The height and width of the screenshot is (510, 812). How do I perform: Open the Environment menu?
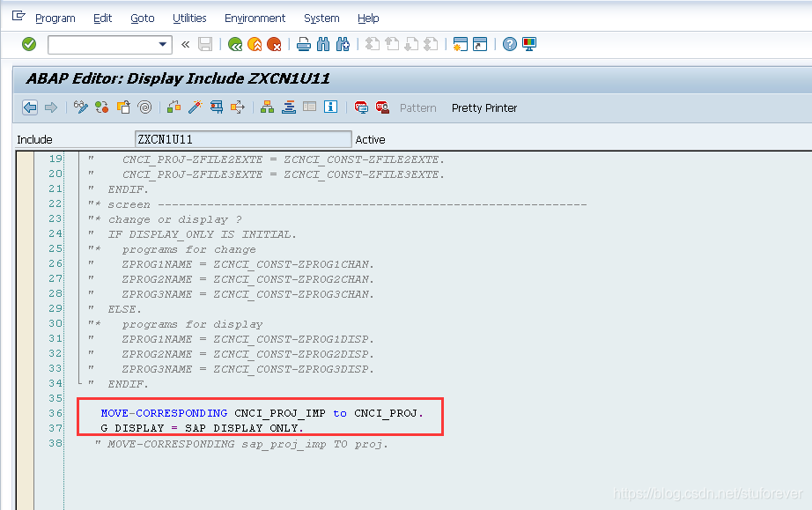pos(255,18)
